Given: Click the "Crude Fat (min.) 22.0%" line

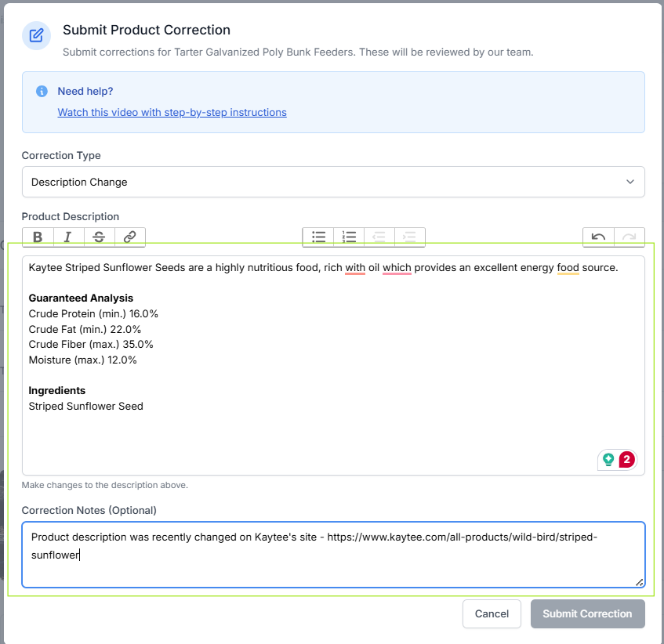Looking at the screenshot, I should click(85, 329).
